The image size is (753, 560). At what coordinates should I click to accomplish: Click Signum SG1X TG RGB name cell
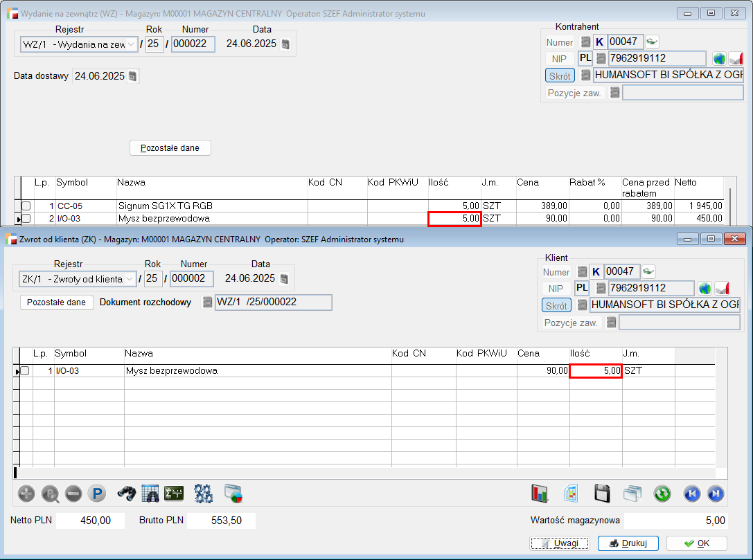(212, 206)
